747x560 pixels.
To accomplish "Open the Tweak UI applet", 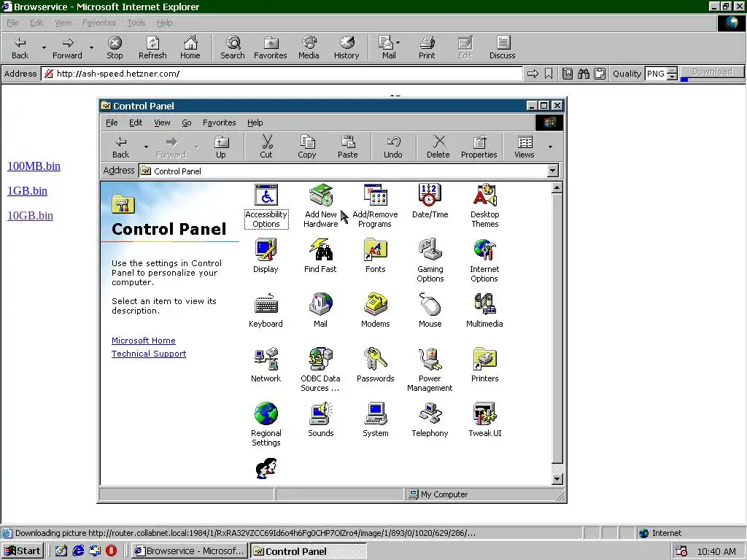I will 484,420.
